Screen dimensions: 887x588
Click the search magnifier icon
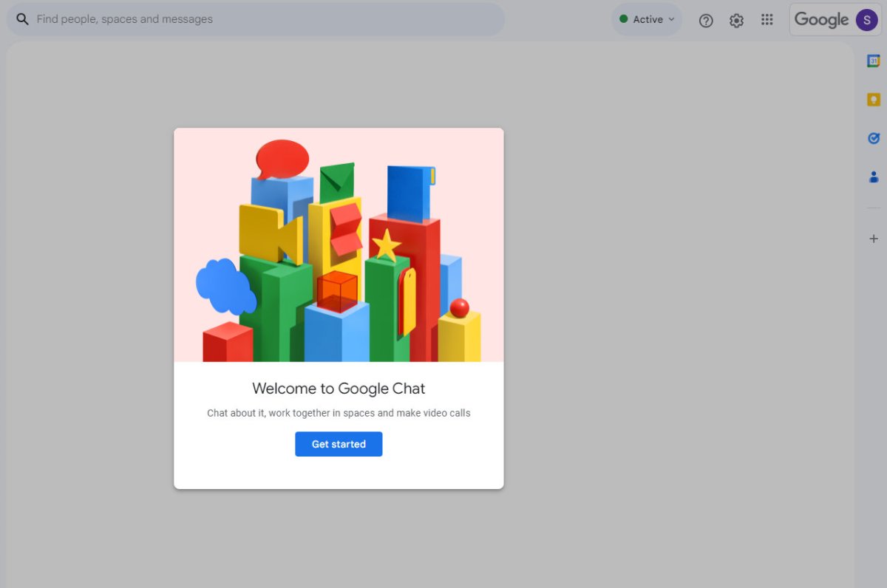pyautogui.click(x=22, y=19)
